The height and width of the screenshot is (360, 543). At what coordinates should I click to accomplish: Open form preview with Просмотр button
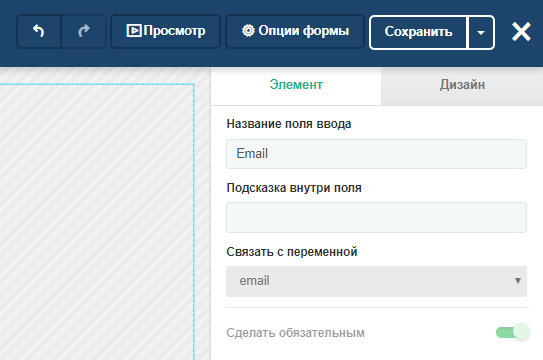pos(166,32)
